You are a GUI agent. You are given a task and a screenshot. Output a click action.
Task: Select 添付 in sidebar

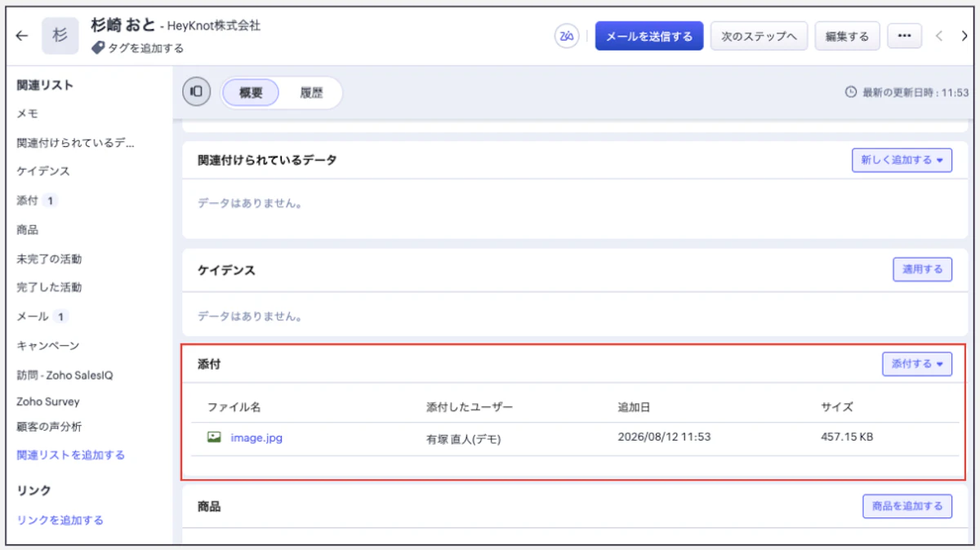(28, 200)
